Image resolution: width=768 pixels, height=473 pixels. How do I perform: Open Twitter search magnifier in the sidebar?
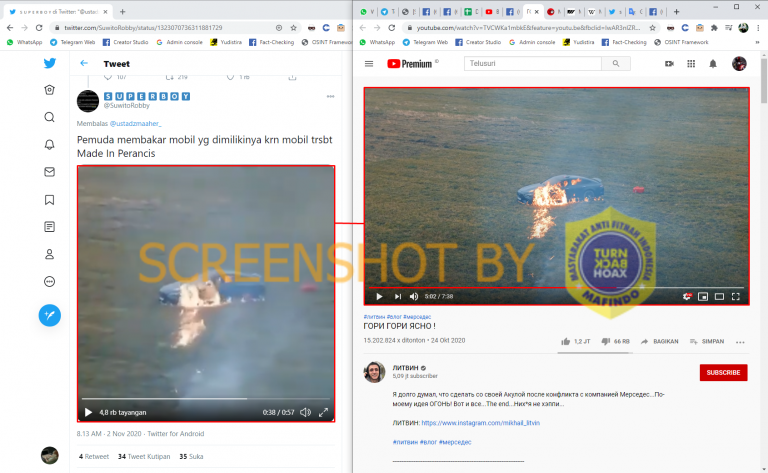point(49,117)
